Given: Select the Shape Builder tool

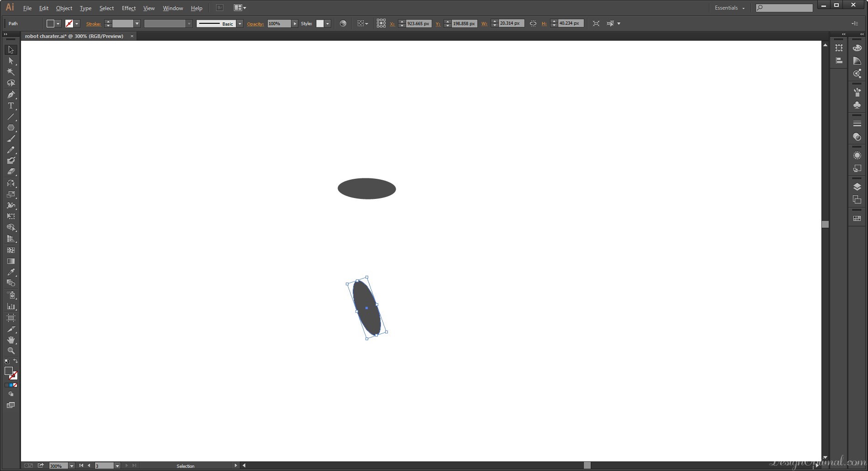Looking at the screenshot, I should click(11, 228).
